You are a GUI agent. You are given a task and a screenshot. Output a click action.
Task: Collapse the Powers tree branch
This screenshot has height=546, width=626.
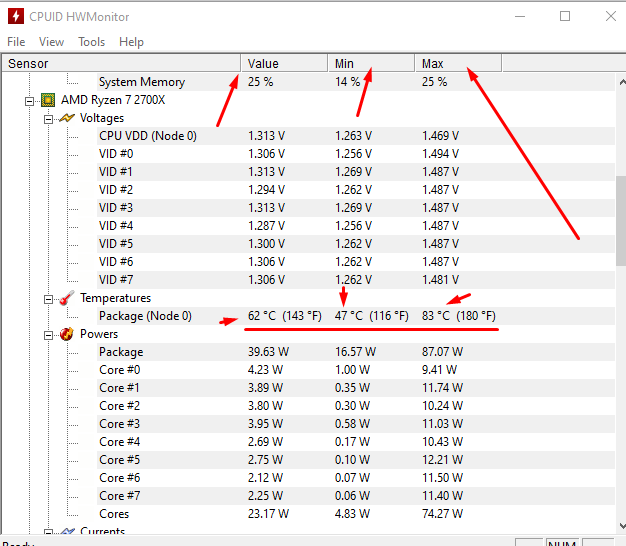pyautogui.click(x=48, y=336)
